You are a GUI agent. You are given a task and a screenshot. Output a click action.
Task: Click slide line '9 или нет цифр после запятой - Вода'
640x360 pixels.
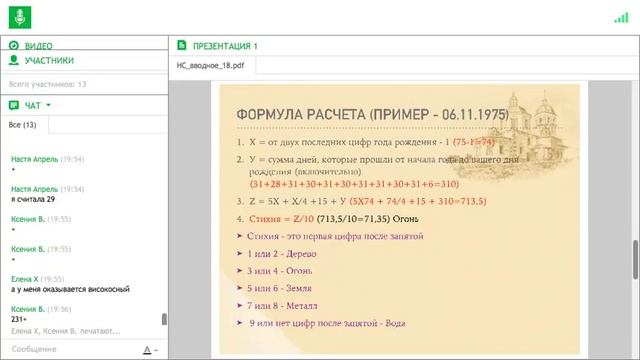pos(327,323)
